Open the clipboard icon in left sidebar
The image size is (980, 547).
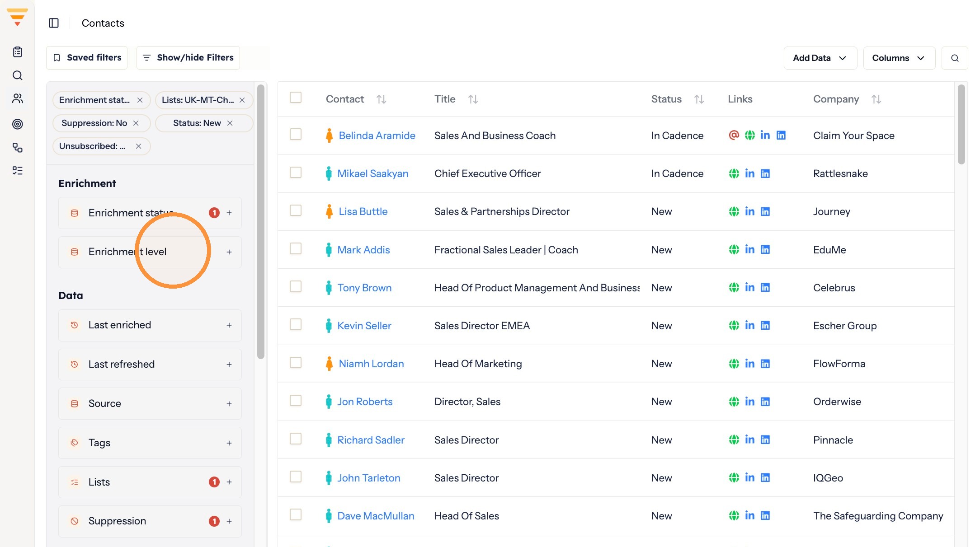coord(18,52)
